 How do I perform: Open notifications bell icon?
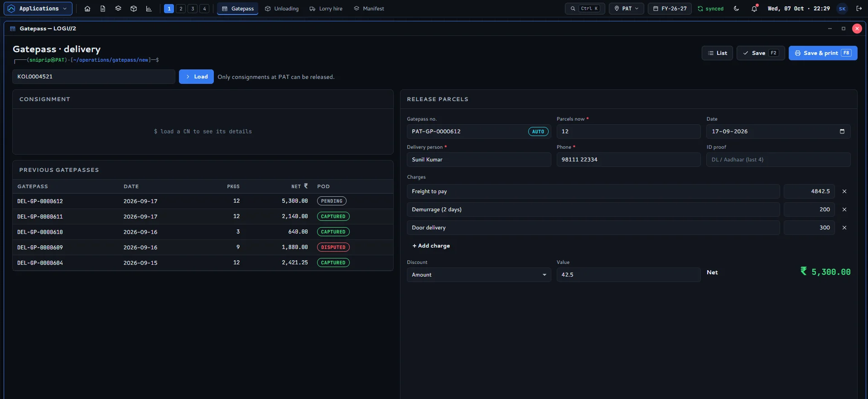754,9
